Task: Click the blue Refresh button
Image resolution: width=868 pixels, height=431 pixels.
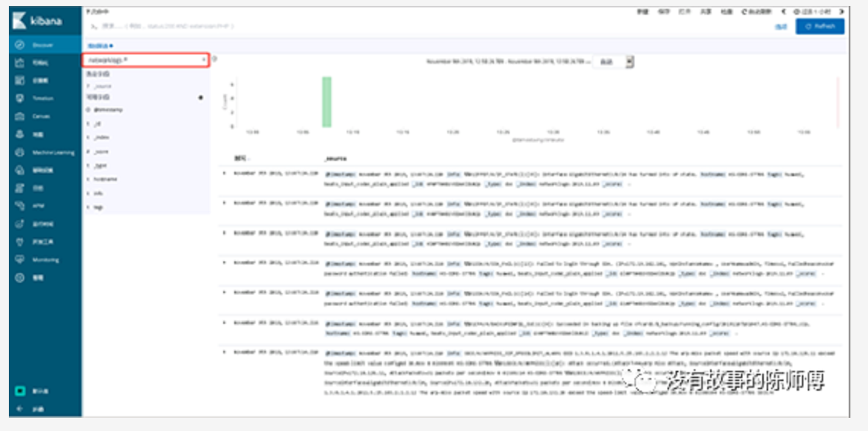Action: (820, 26)
